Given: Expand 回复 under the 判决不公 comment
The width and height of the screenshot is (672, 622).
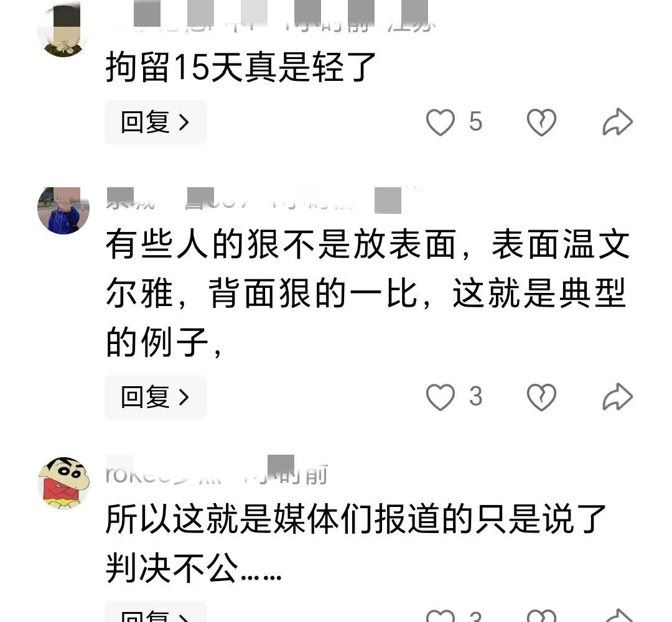Looking at the screenshot, I should tap(156, 613).
